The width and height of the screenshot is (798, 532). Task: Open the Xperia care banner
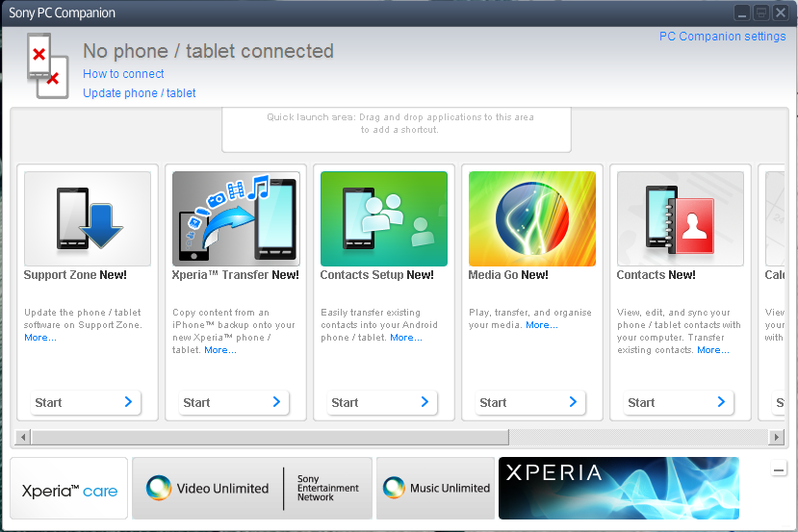(69, 490)
